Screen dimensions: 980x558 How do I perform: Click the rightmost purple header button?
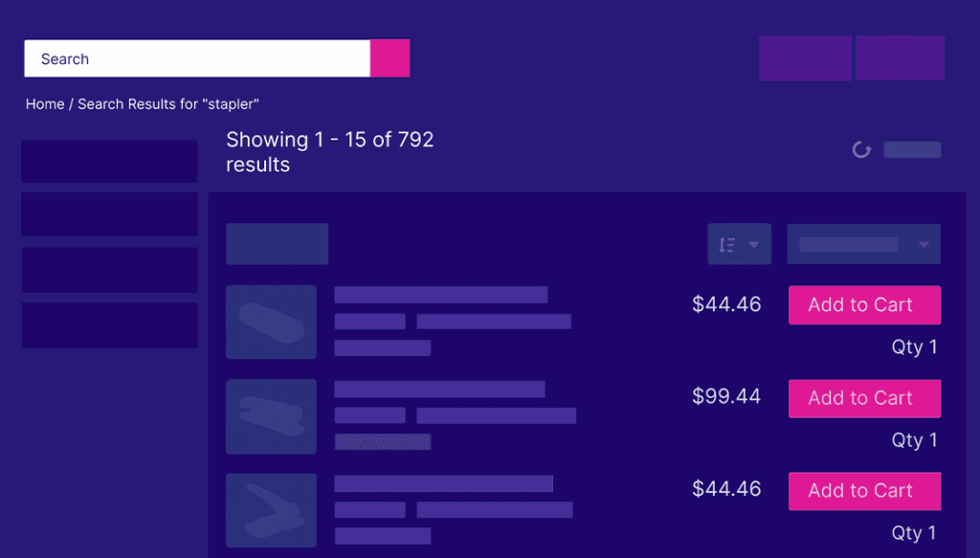900,58
